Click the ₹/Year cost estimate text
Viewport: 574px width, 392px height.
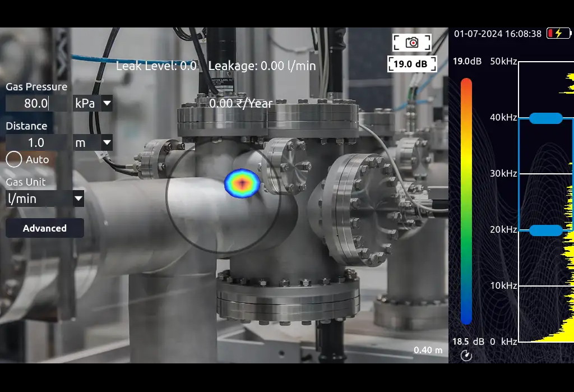[x=240, y=103]
